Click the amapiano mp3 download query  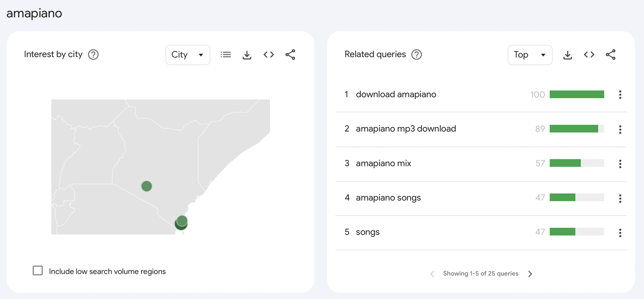tap(406, 129)
